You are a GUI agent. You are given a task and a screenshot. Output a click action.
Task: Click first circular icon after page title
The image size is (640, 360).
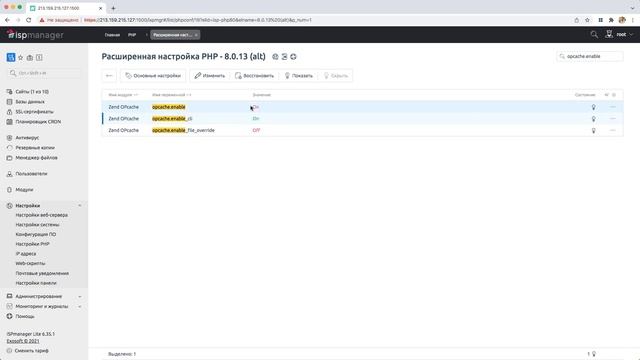click(275, 57)
